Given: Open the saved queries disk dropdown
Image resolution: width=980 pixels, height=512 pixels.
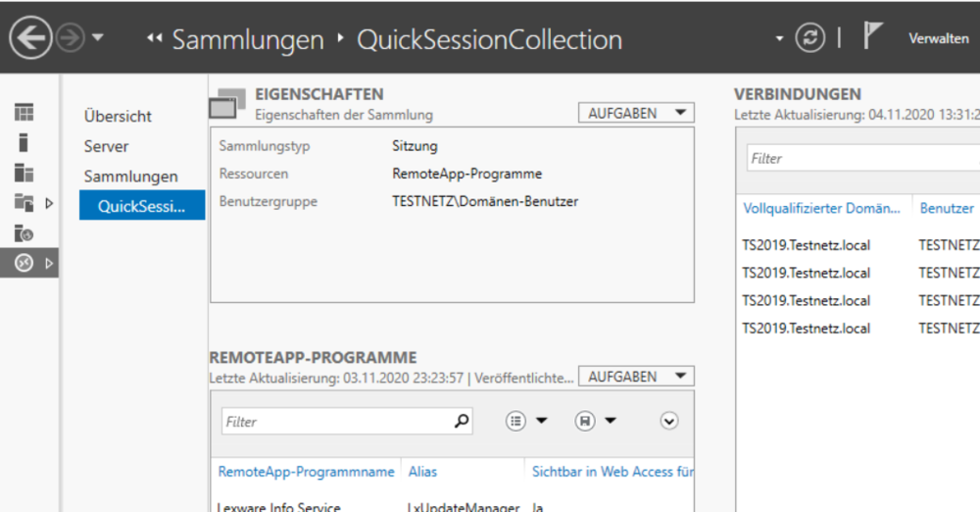Looking at the screenshot, I should tap(595, 421).
